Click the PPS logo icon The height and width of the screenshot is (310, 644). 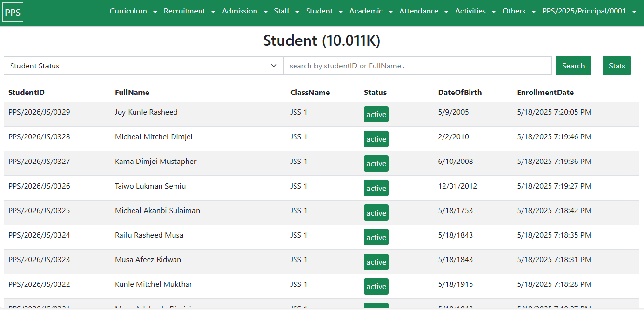[13, 13]
